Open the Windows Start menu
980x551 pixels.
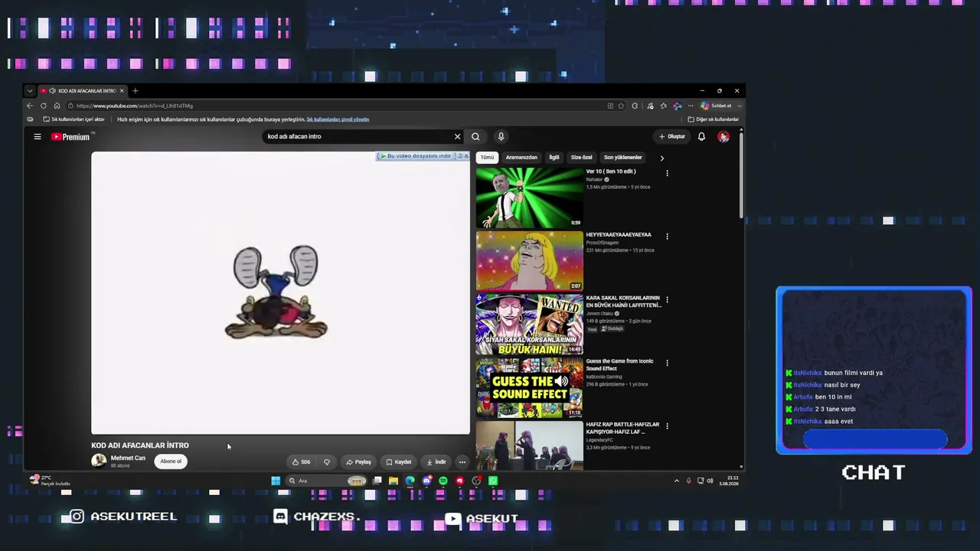pyautogui.click(x=276, y=481)
